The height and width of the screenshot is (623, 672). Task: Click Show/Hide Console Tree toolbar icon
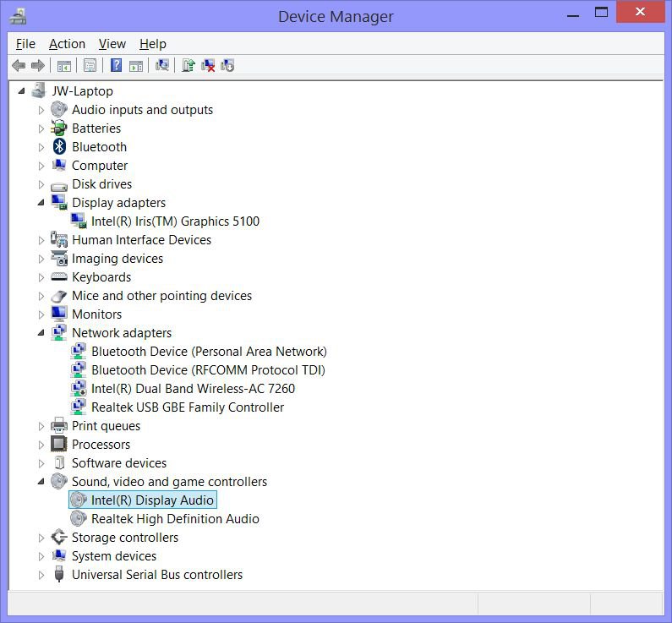(63, 65)
